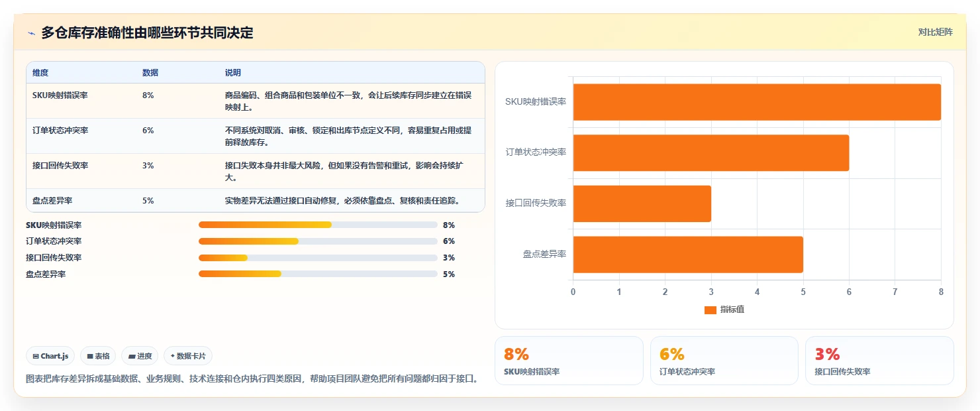980x411 pixels.
Task: Click 盘点差异率 in the table row
Action: point(52,201)
